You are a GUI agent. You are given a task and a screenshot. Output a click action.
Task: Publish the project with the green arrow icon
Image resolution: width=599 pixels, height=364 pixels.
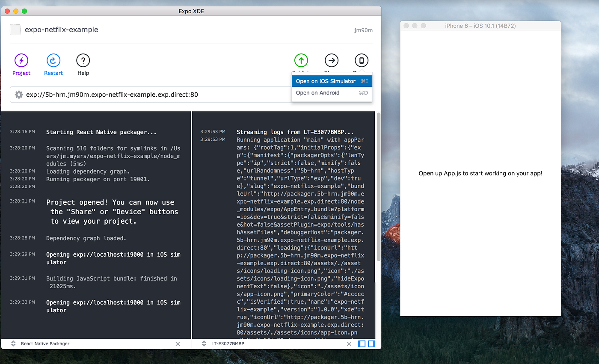(301, 60)
